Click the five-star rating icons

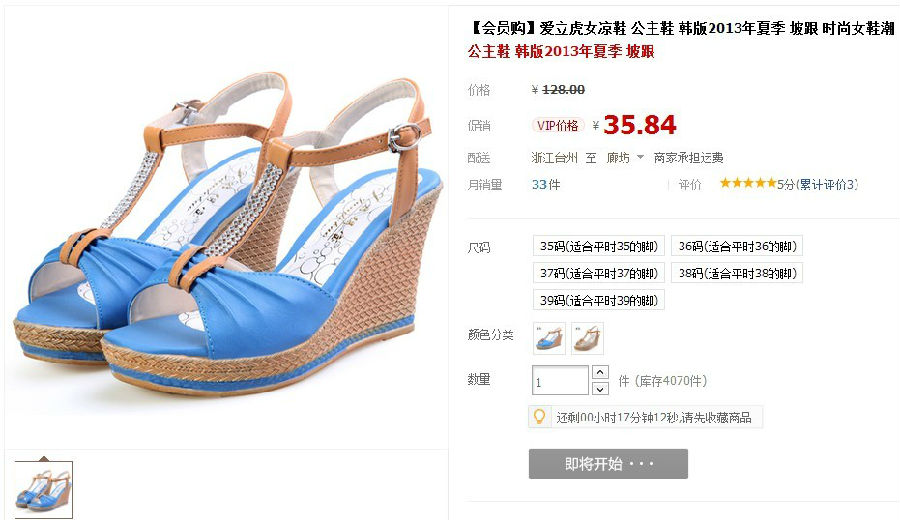click(x=748, y=183)
